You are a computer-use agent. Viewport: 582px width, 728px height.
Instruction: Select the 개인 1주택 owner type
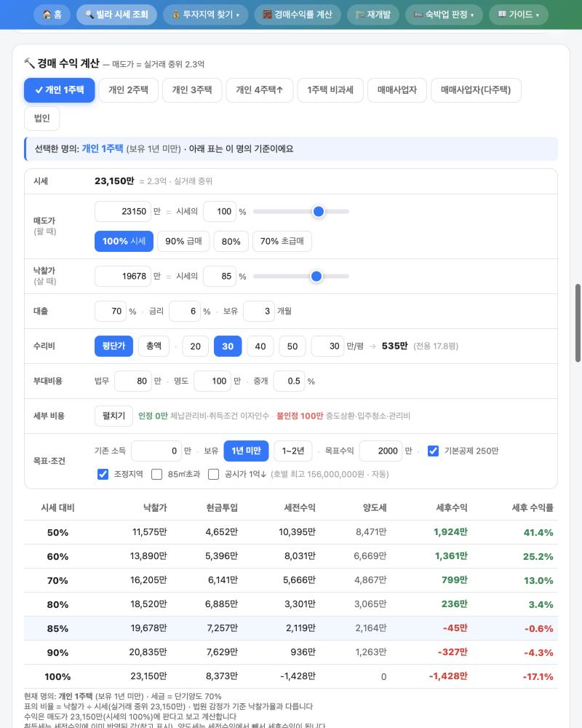[x=60, y=90]
